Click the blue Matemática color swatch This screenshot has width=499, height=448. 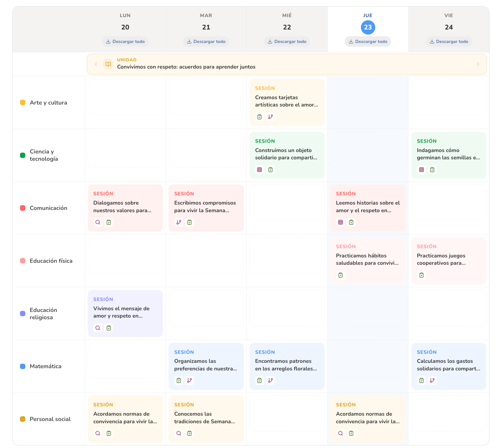[23, 366]
